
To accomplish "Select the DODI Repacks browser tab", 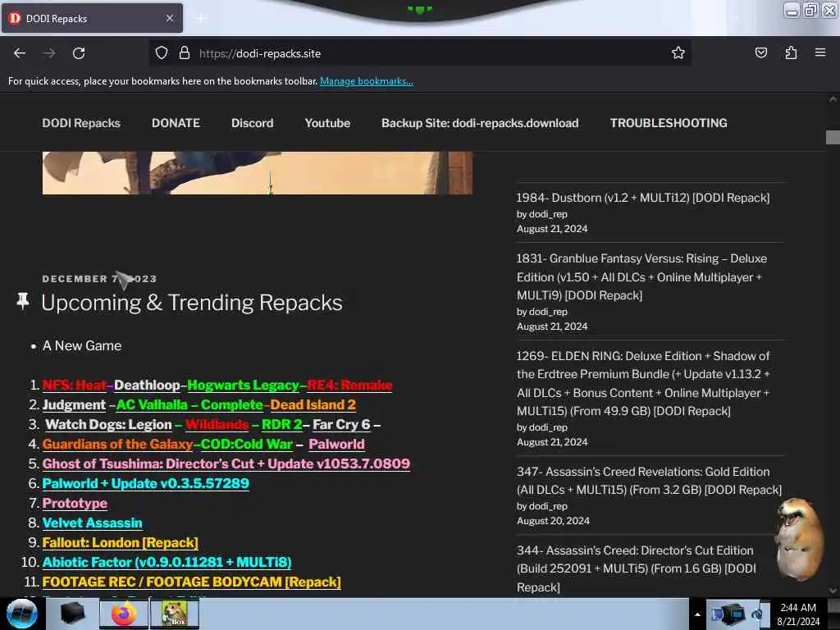I will [92, 18].
